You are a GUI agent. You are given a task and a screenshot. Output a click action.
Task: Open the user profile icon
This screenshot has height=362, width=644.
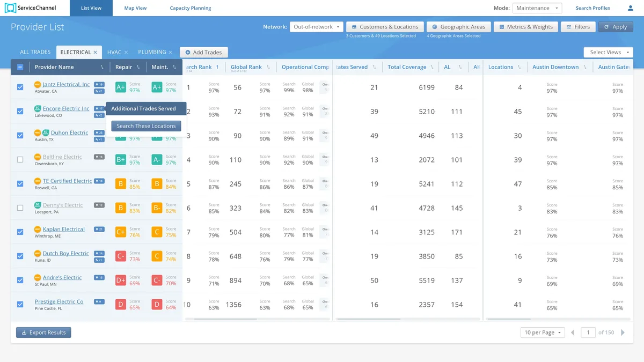(x=631, y=8)
